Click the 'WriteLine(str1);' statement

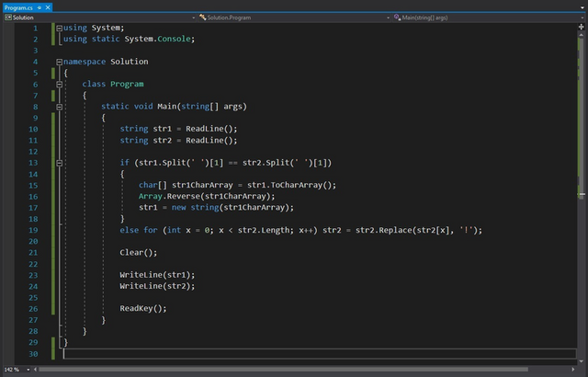[x=157, y=275]
